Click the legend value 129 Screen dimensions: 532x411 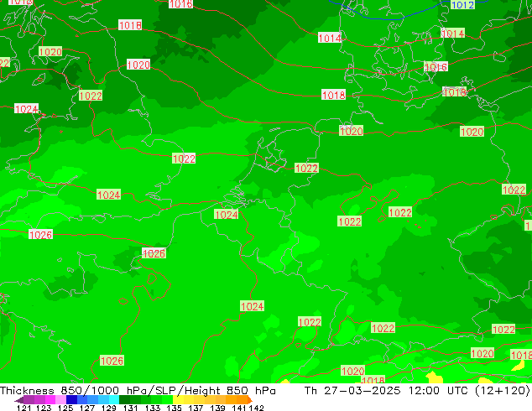coord(108,408)
